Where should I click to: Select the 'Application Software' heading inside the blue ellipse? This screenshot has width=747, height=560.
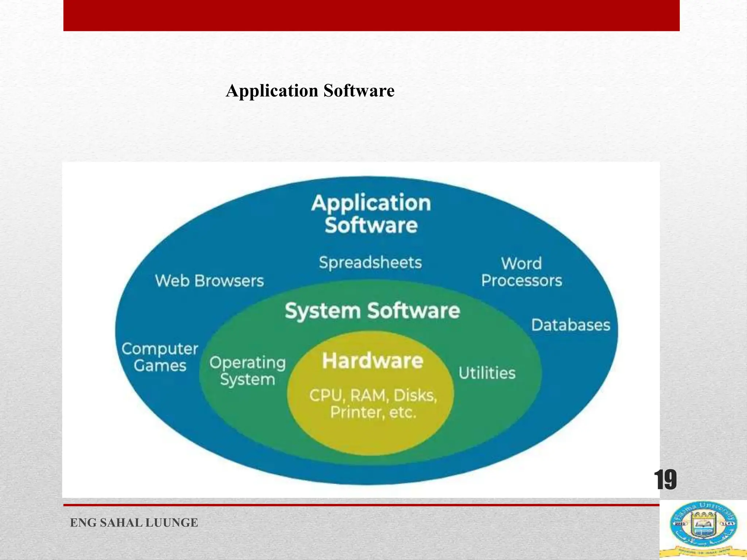tap(371, 214)
